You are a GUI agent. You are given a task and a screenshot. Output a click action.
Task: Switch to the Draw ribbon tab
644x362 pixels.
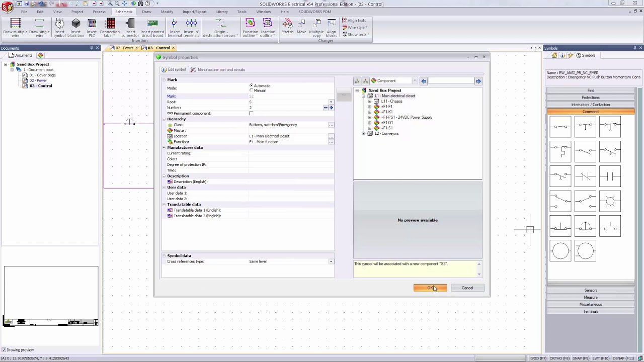click(x=146, y=12)
